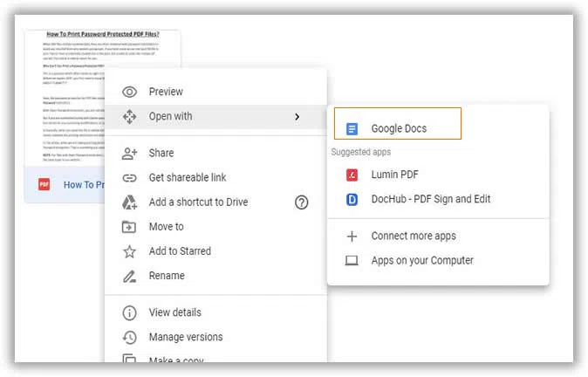588x377 pixels.
Task: Click the person-plus Share icon
Action: coord(129,154)
